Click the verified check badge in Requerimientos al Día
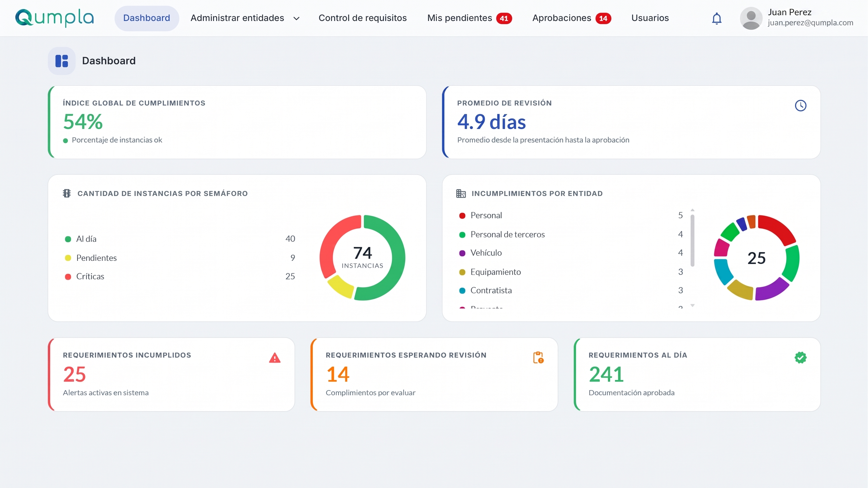 [x=800, y=357]
